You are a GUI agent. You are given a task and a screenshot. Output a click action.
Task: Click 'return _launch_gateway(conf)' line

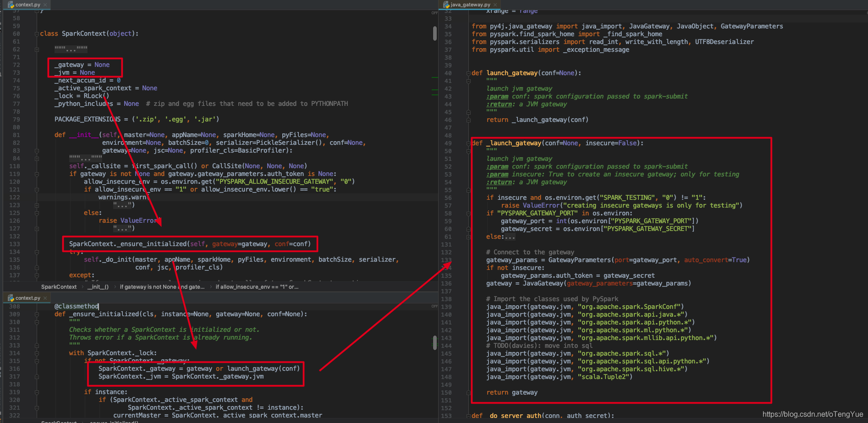coord(538,120)
